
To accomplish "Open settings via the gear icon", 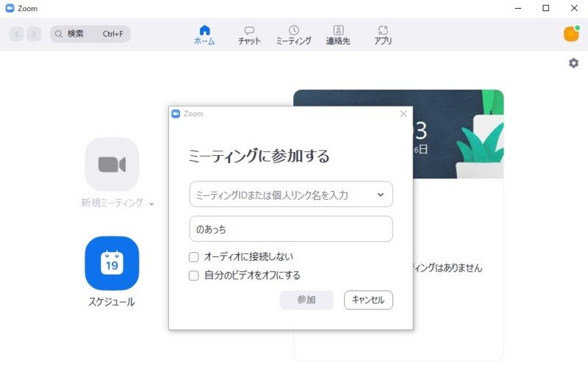I will click(573, 63).
